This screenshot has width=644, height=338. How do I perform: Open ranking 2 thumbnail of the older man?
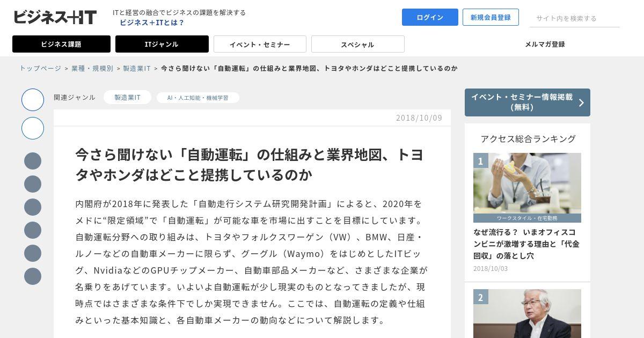point(527,313)
